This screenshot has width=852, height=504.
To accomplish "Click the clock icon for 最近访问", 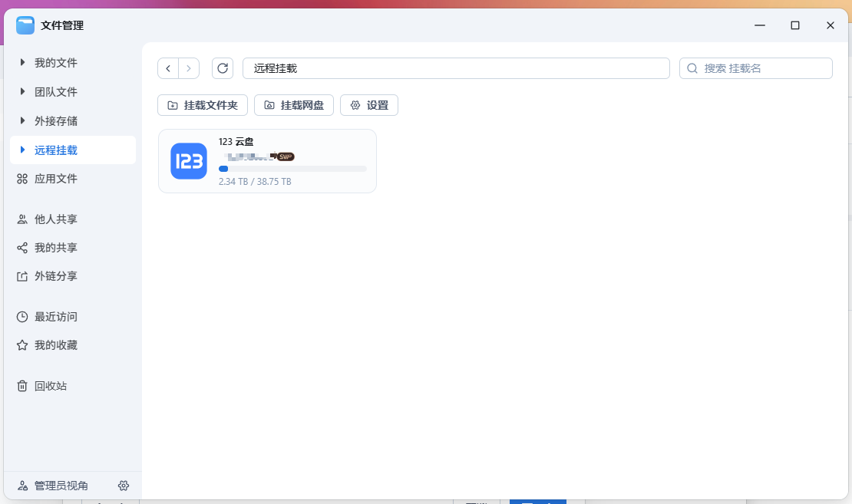I will click(22, 317).
